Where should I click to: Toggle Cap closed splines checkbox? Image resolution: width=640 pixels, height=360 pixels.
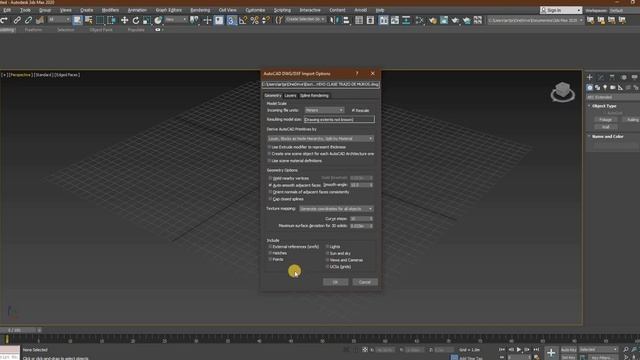pyautogui.click(x=270, y=199)
